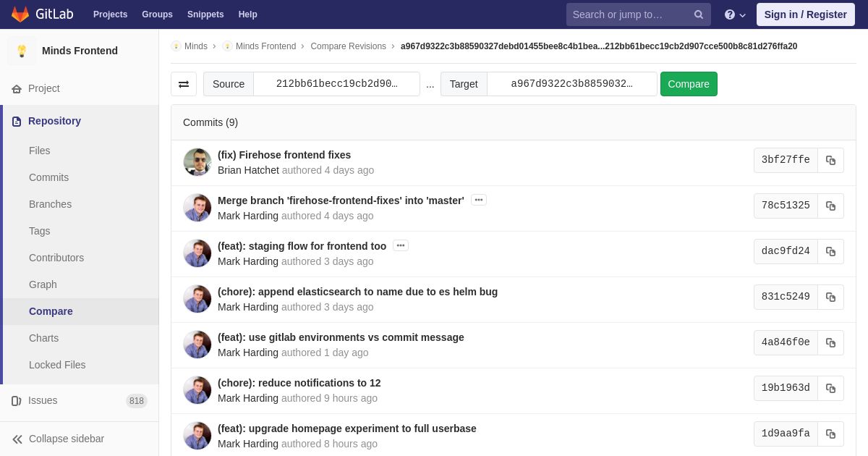Click the search magnifier icon
This screenshot has height=456, width=868.
click(x=699, y=14)
